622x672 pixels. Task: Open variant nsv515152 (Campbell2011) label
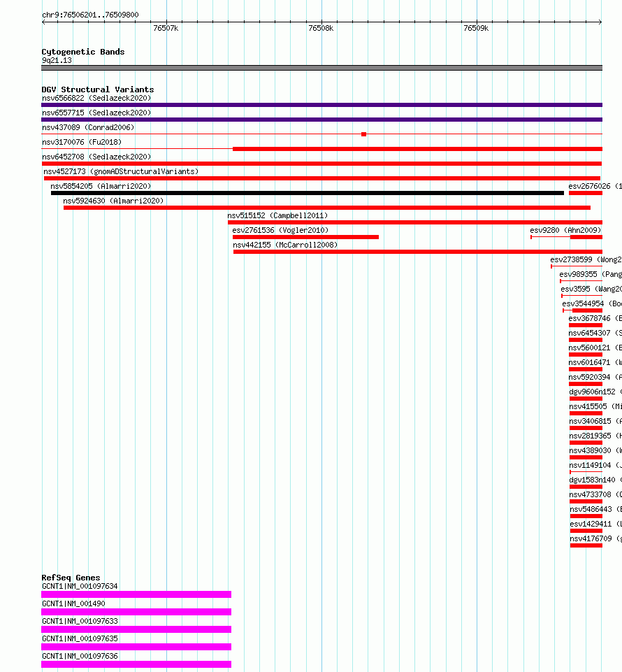click(x=277, y=215)
